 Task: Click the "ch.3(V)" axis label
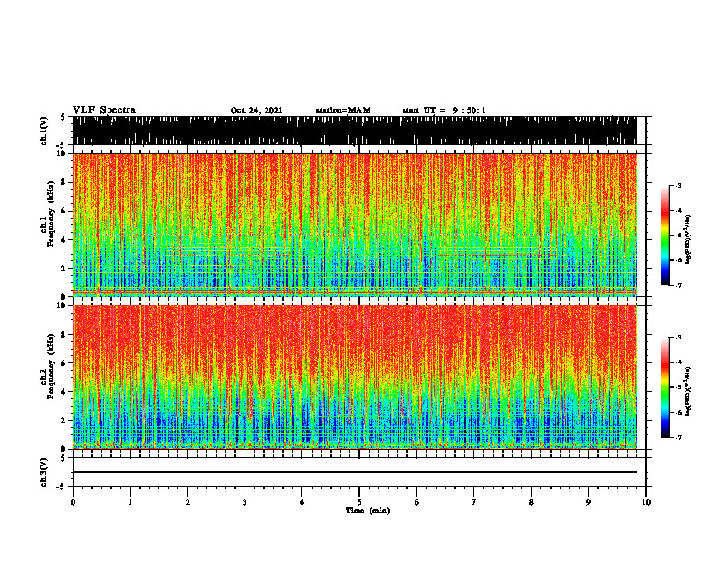[x=43, y=472]
